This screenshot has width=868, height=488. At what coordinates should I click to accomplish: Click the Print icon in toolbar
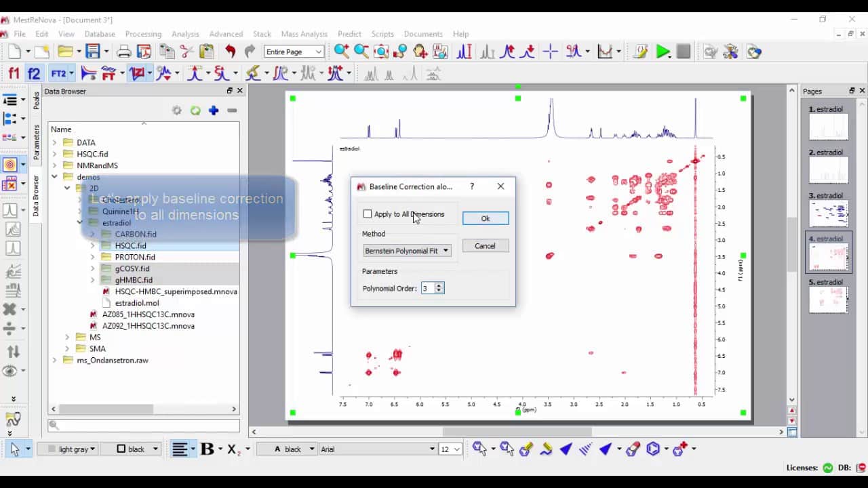(124, 52)
